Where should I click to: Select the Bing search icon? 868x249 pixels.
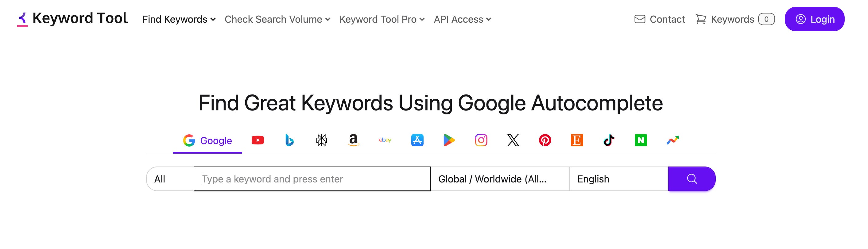[x=289, y=140]
